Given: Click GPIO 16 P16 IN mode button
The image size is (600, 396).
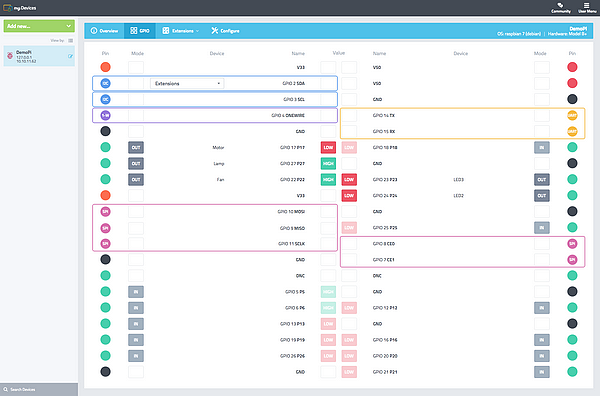Looking at the screenshot, I should point(542,340).
